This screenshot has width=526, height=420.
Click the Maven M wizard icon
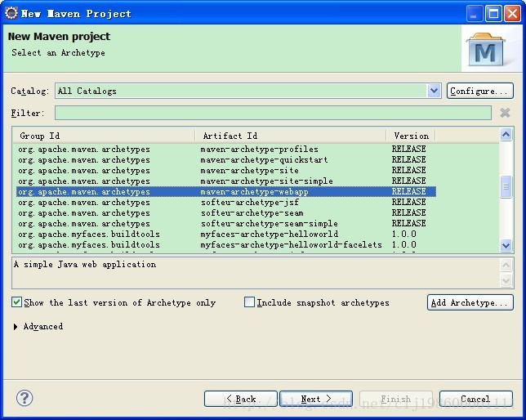click(486, 49)
